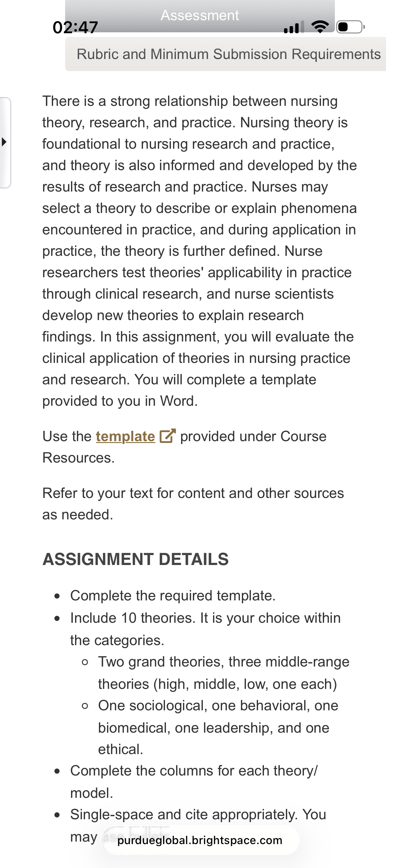Tap the cellular signal bars icon

point(294,27)
